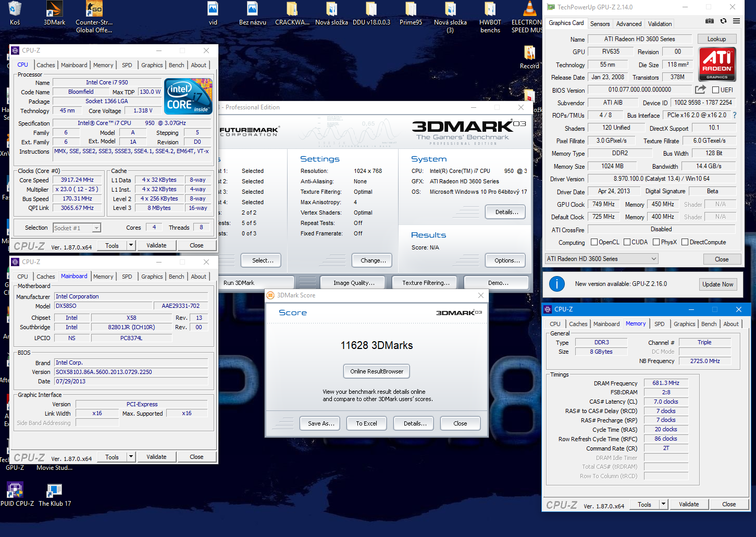Viewport: 756px width, 537px height.
Task: Open the vid file icon
Action: coord(213,14)
